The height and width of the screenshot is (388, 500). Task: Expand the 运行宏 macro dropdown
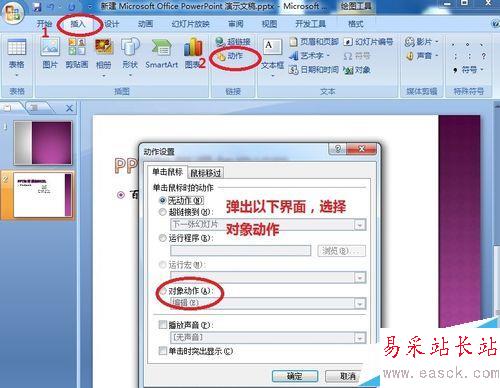tap(360, 277)
